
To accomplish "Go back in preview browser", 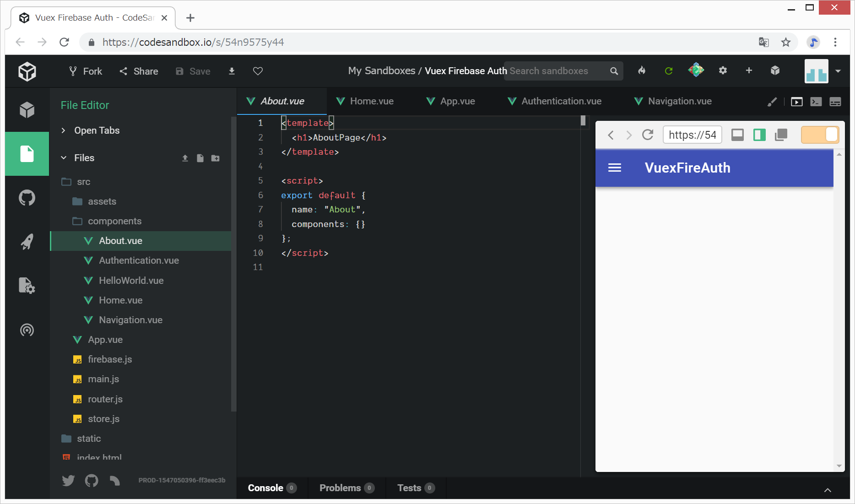I will pos(611,135).
